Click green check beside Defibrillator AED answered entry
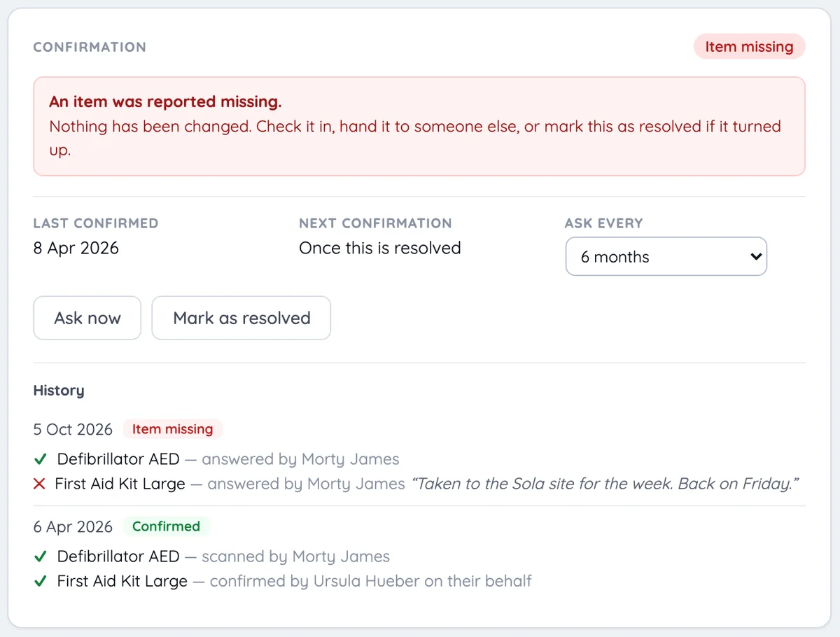The image size is (840, 637). click(x=40, y=460)
